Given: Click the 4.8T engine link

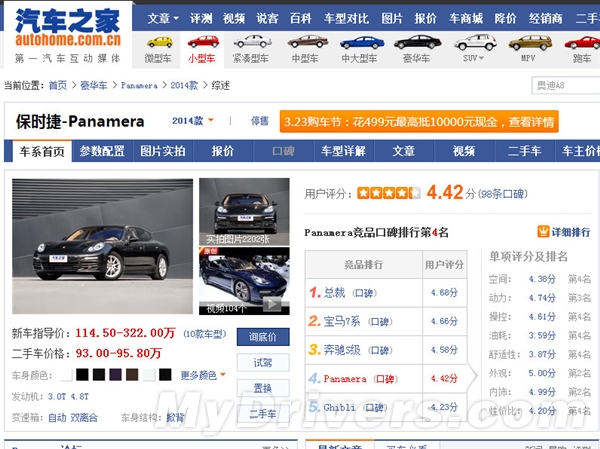Looking at the screenshot, I should click(x=80, y=397).
